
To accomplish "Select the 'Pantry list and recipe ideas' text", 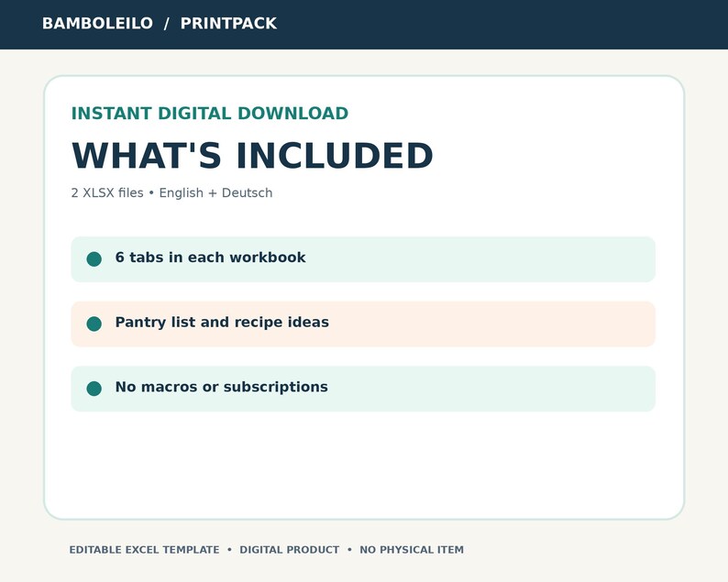I will 222,322.
